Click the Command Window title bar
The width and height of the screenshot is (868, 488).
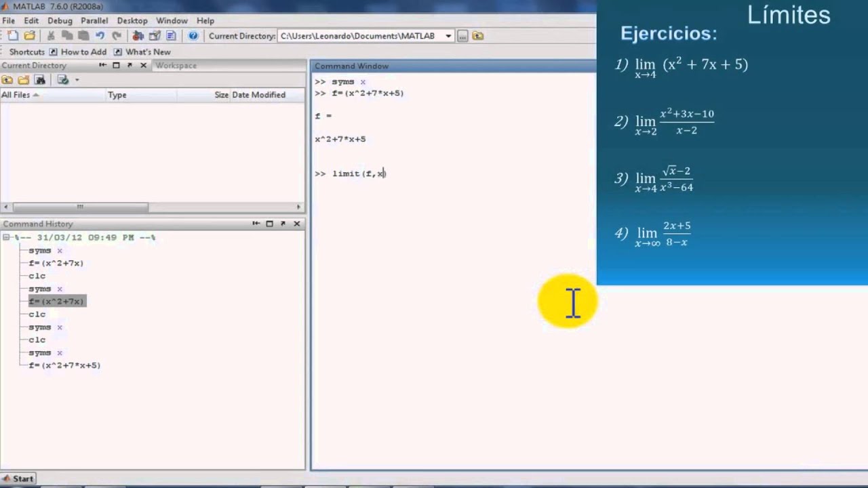pyautogui.click(x=453, y=66)
